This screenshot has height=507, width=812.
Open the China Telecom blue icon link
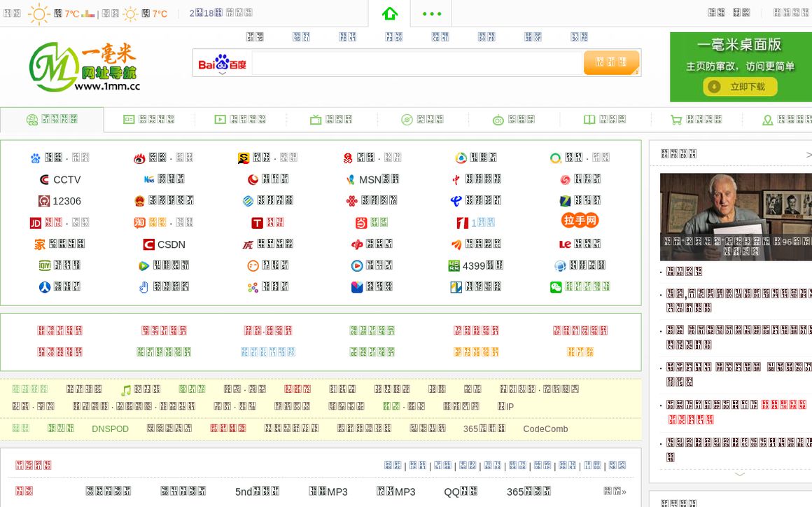[456, 201]
